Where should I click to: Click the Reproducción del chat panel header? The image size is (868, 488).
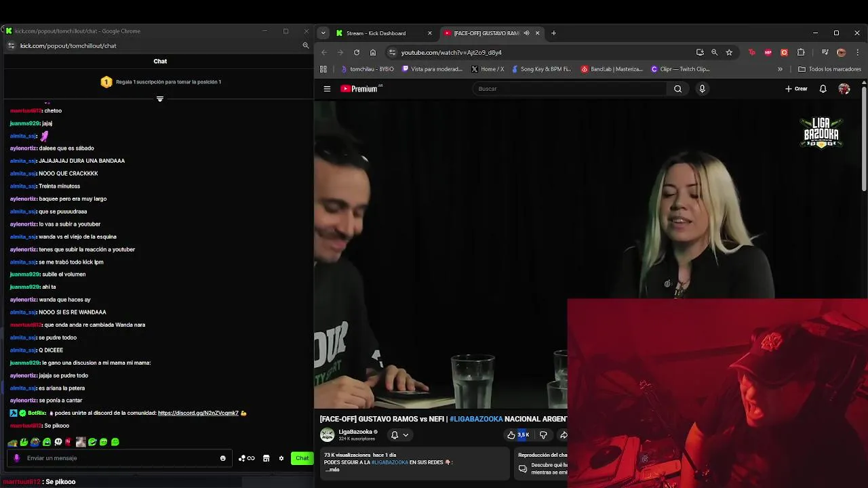[542, 455]
